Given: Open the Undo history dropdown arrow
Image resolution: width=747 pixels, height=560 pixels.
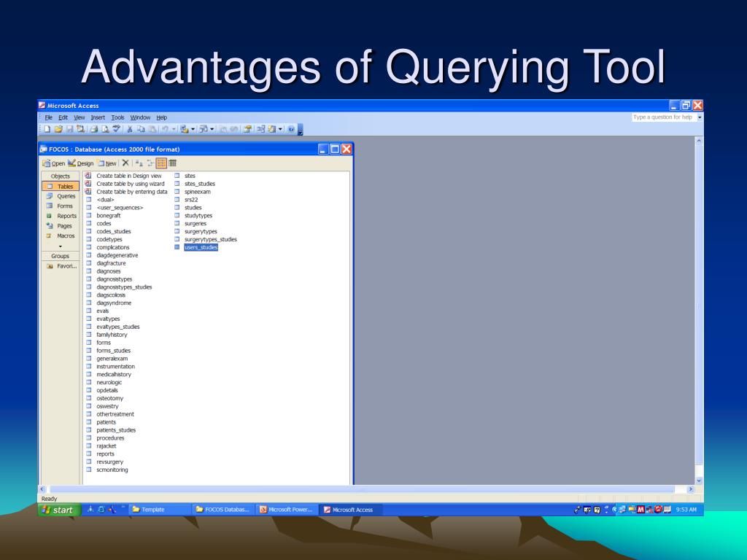Looking at the screenshot, I should click(x=174, y=129).
